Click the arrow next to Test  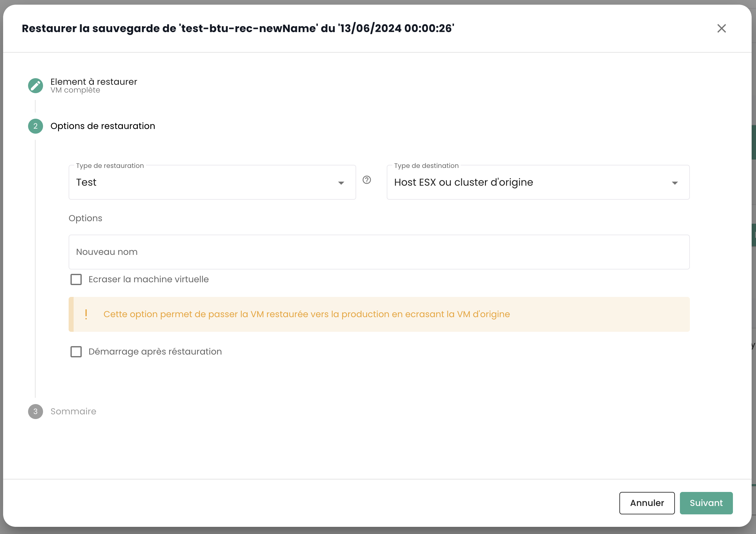click(x=341, y=183)
